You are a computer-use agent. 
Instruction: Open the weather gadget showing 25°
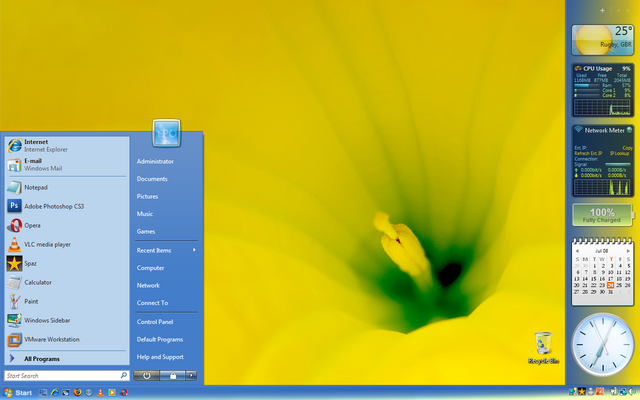point(602,40)
